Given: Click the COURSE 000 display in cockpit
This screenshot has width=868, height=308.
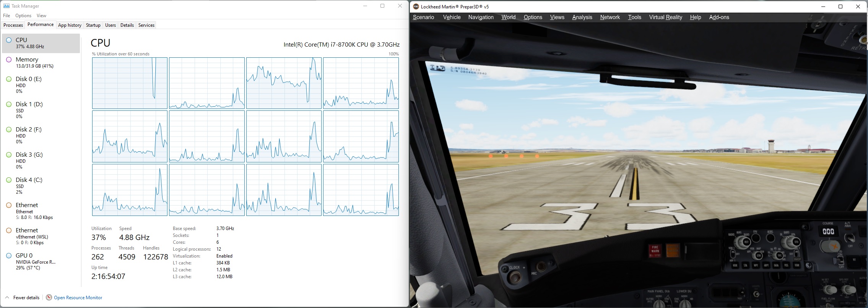Looking at the screenshot, I should pos(828,231).
